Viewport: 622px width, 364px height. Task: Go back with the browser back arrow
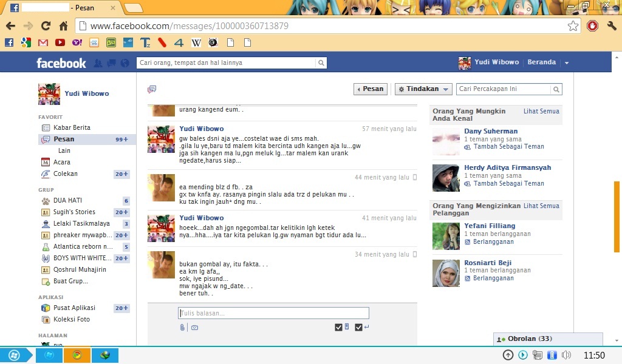click(x=11, y=26)
